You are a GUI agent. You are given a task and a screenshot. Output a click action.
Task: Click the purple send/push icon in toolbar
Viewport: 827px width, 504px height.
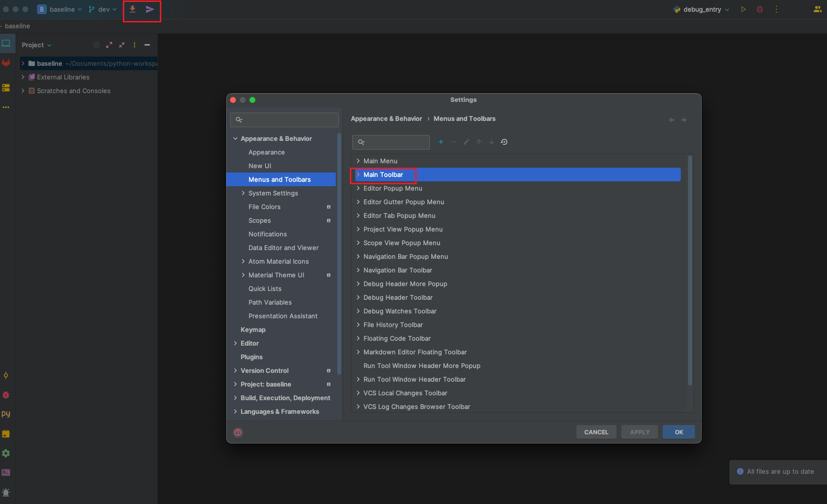point(150,9)
